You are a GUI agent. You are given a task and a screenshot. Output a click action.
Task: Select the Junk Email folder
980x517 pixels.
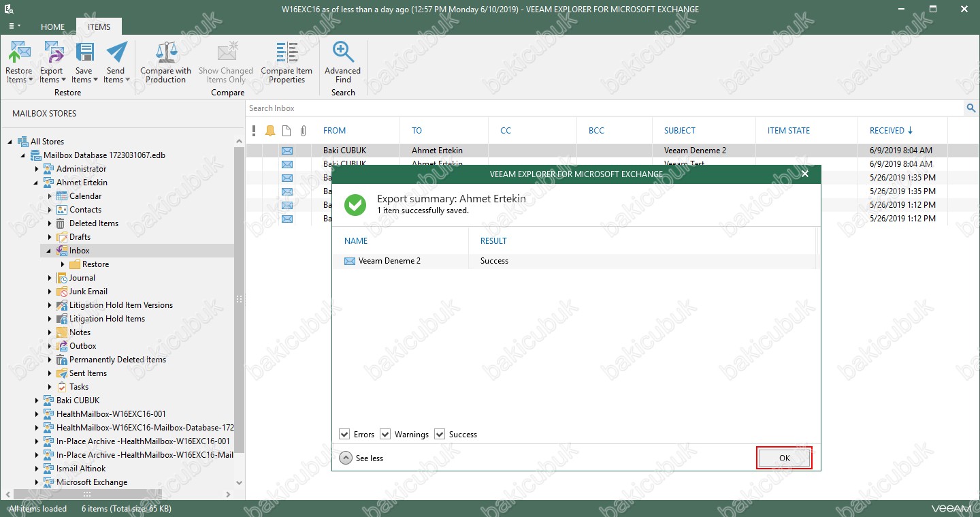pos(88,292)
